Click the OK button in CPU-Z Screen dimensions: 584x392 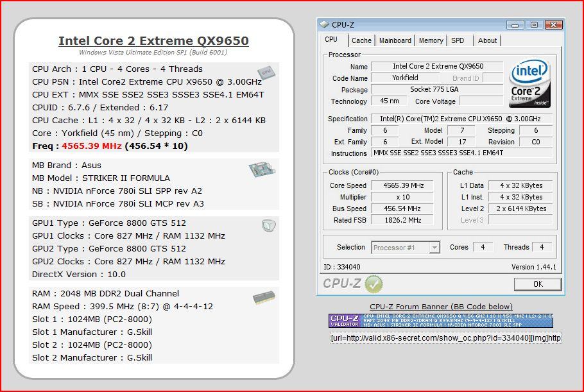[x=538, y=284]
